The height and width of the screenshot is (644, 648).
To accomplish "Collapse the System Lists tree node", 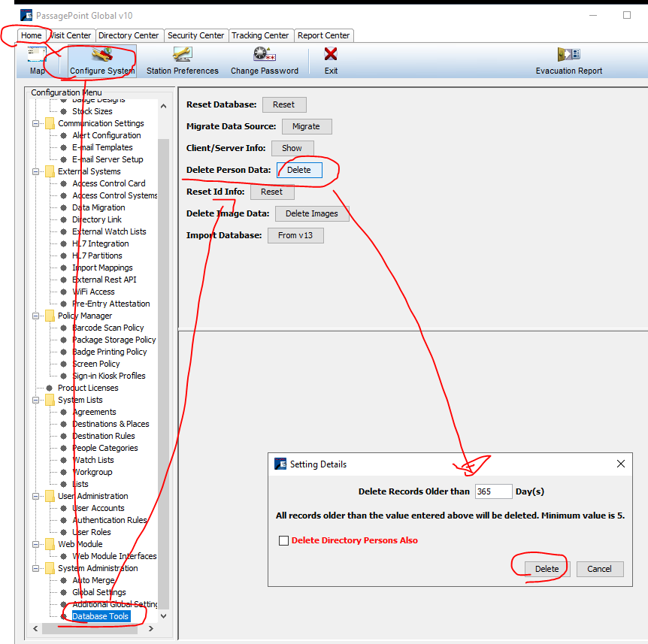I will coord(36,401).
